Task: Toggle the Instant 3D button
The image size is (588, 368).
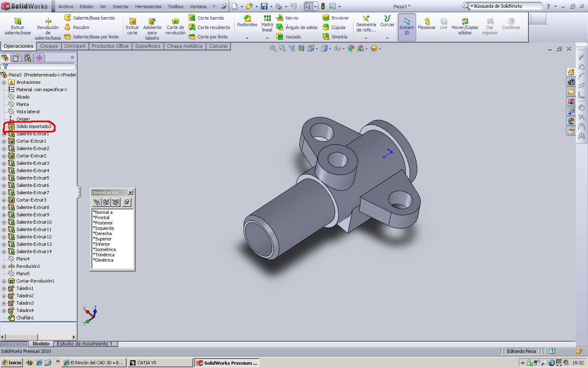Action: point(406,27)
